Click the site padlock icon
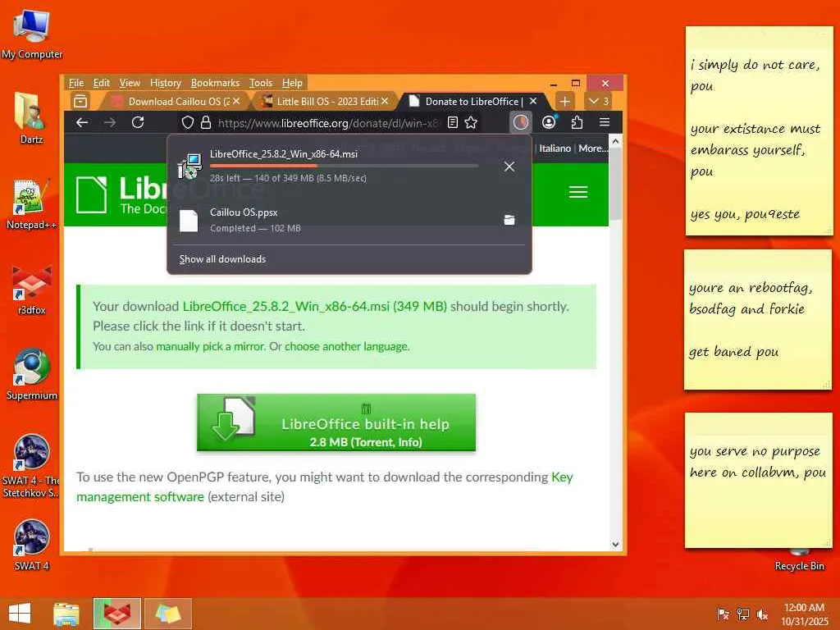840x630 pixels. pos(206,123)
